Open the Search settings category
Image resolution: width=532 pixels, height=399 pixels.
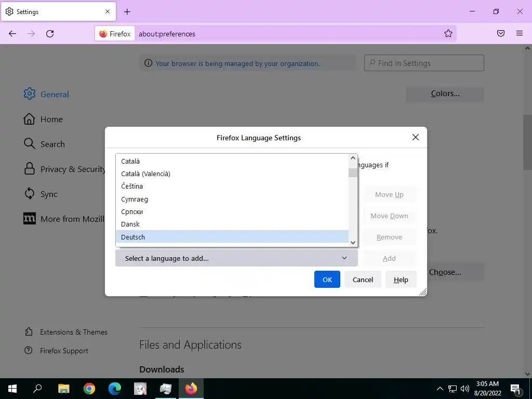pos(44,144)
